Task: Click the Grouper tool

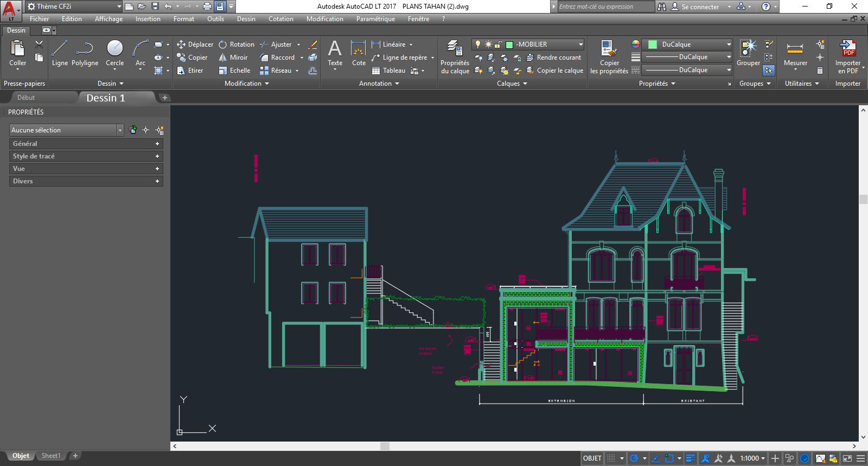Action: [748, 53]
